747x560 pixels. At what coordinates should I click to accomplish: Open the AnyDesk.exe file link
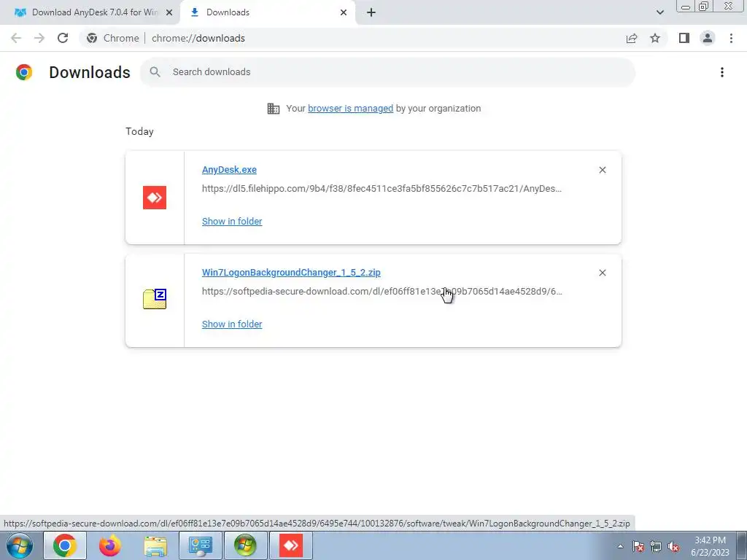coord(229,169)
